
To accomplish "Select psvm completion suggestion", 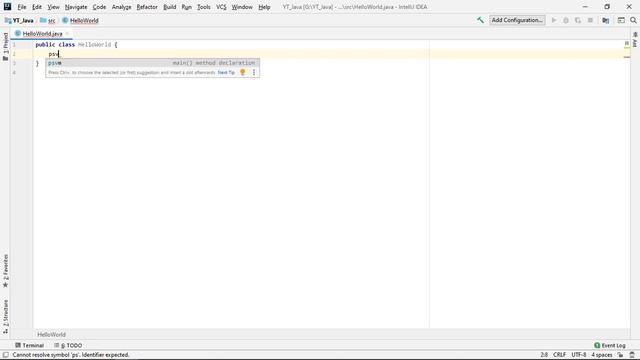I will (x=152, y=63).
